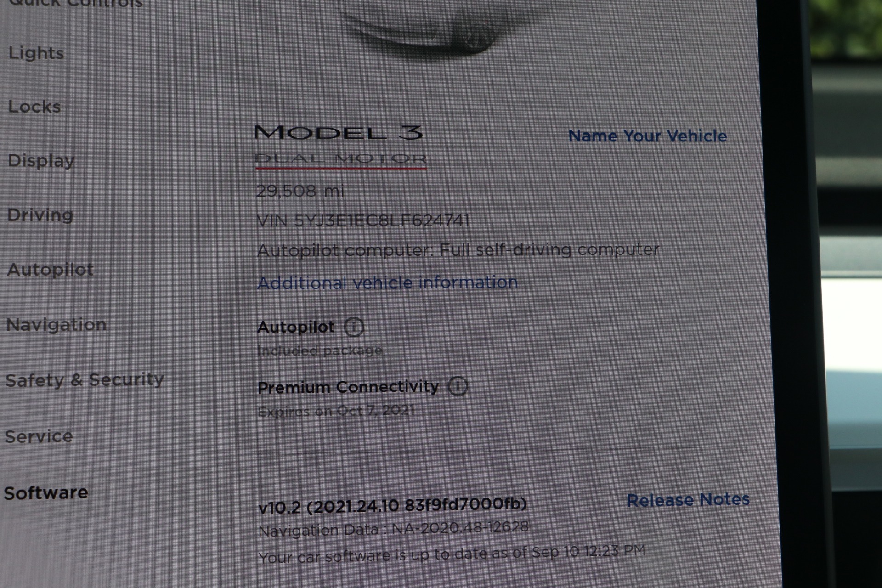The image size is (882, 588).
Task: Go to Display settings
Action: [x=41, y=161]
